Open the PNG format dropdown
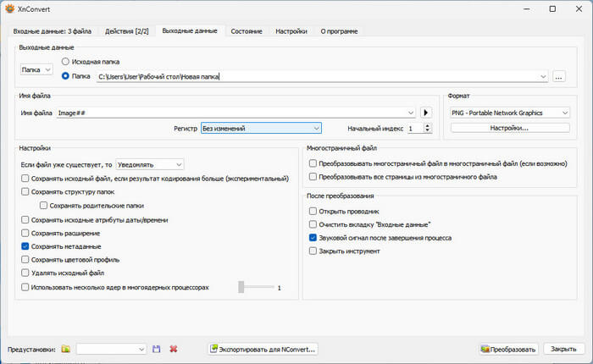This screenshot has width=593, height=364. (x=510, y=112)
